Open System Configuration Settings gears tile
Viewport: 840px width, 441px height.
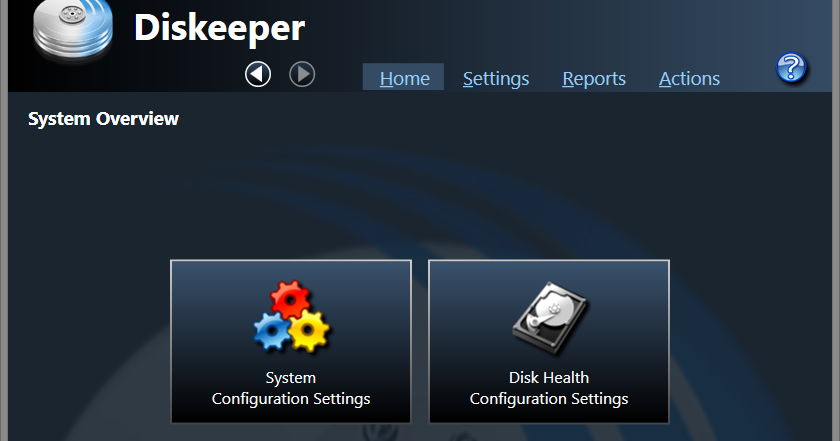click(291, 342)
